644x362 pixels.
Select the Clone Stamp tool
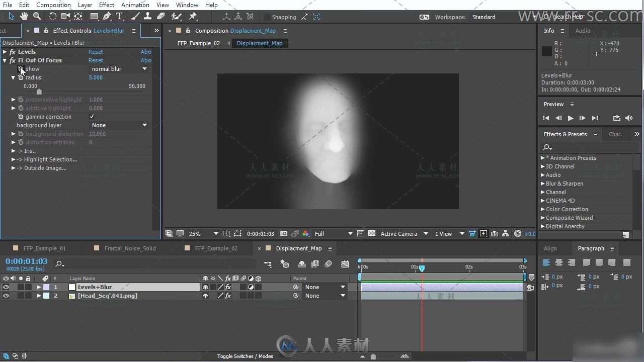pos(148,17)
